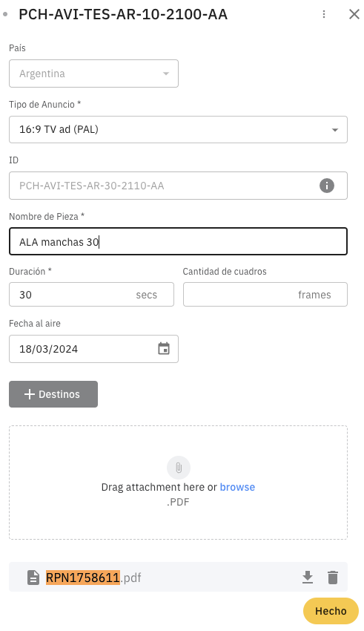Click the paperclip attachment icon
This screenshot has height=631, width=364.
point(179,467)
